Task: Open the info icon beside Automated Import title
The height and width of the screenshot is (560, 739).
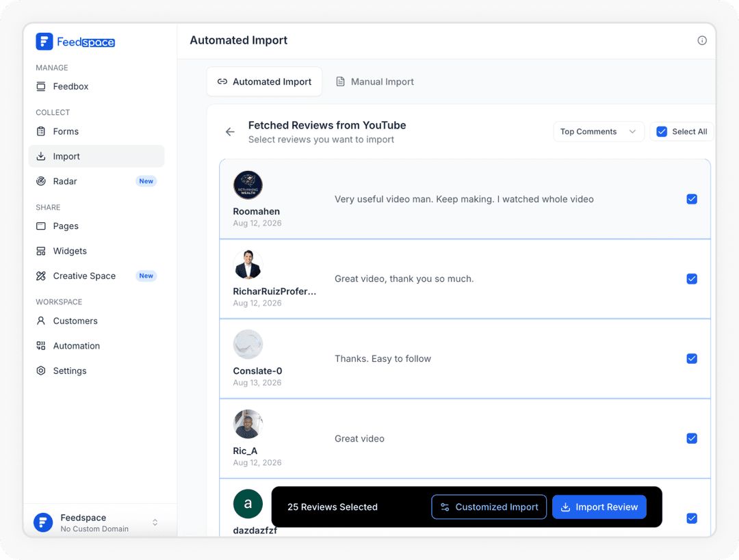Action: (x=702, y=40)
